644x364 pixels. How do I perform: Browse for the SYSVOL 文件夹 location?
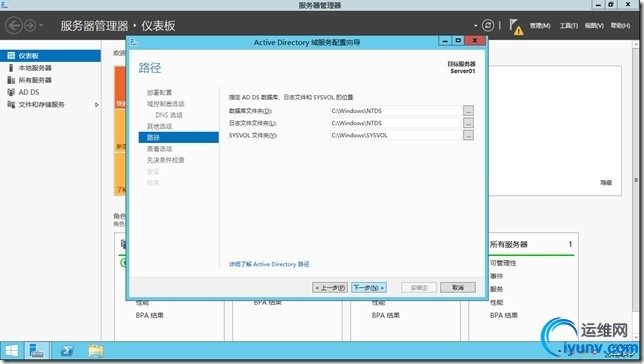pyautogui.click(x=468, y=135)
